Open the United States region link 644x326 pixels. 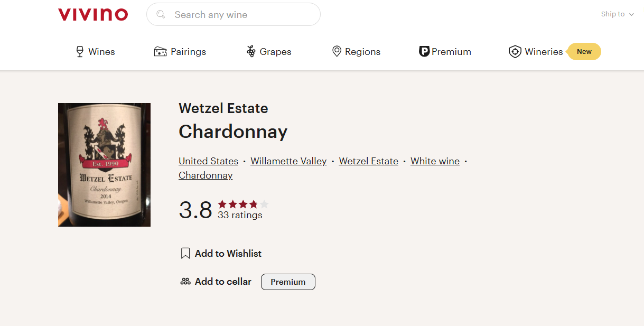coord(208,161)
